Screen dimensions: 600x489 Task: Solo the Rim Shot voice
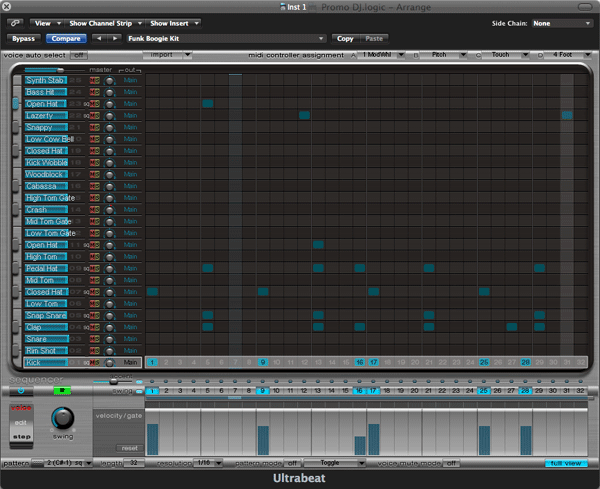point(97,351)
